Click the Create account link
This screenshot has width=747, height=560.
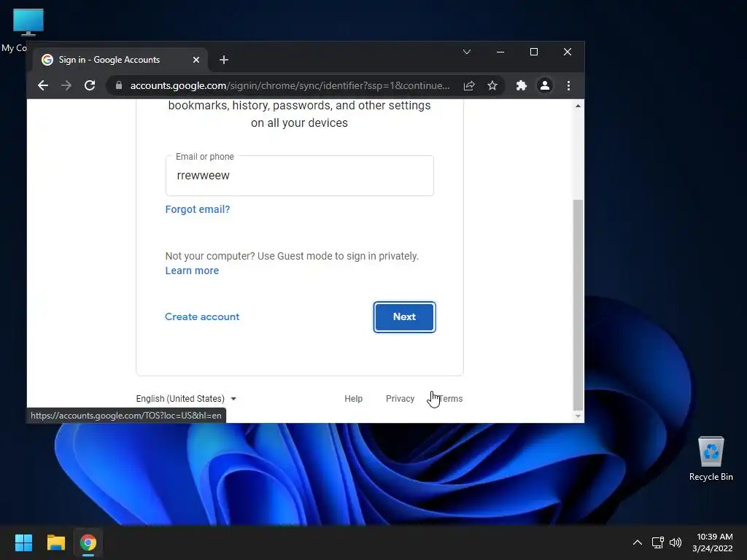tap(202, 316)
